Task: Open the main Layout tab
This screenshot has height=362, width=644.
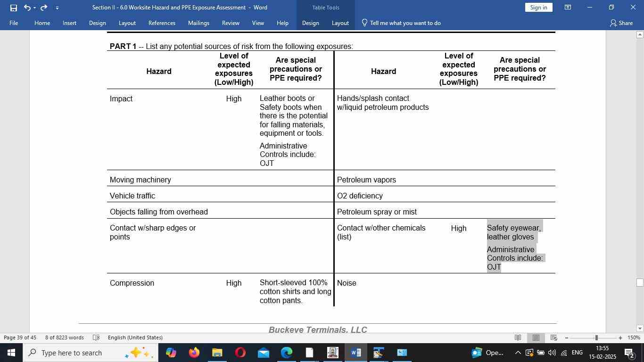Action: 127,23
